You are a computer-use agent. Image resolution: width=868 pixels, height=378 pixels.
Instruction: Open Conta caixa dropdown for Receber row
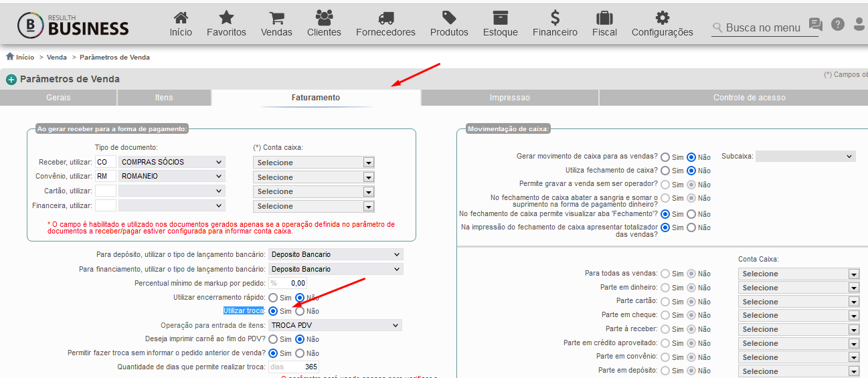pyautogui.click(x=313, y=163)
